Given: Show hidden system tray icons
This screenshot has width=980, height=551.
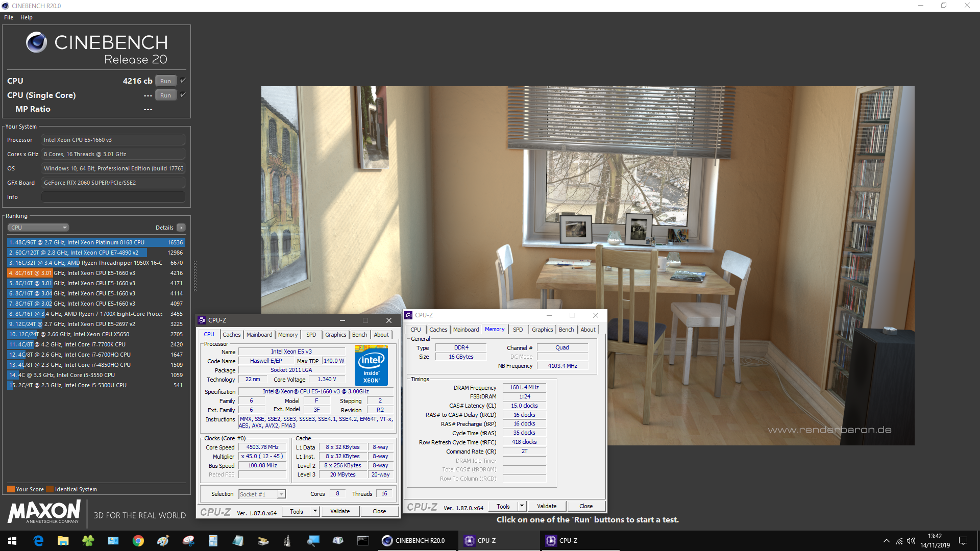Looking at the screenshot, I should pos(886,541).
